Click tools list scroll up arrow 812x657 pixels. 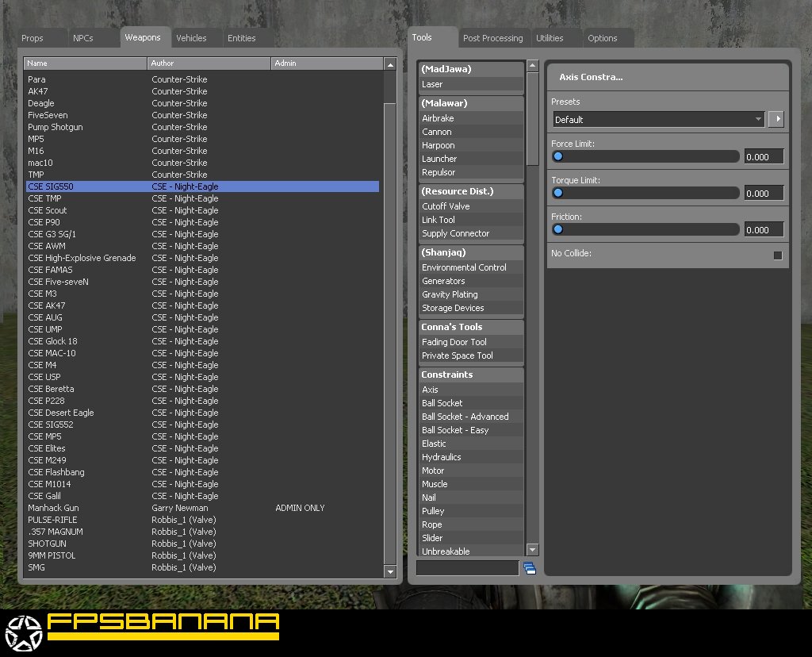coord(532,66)
